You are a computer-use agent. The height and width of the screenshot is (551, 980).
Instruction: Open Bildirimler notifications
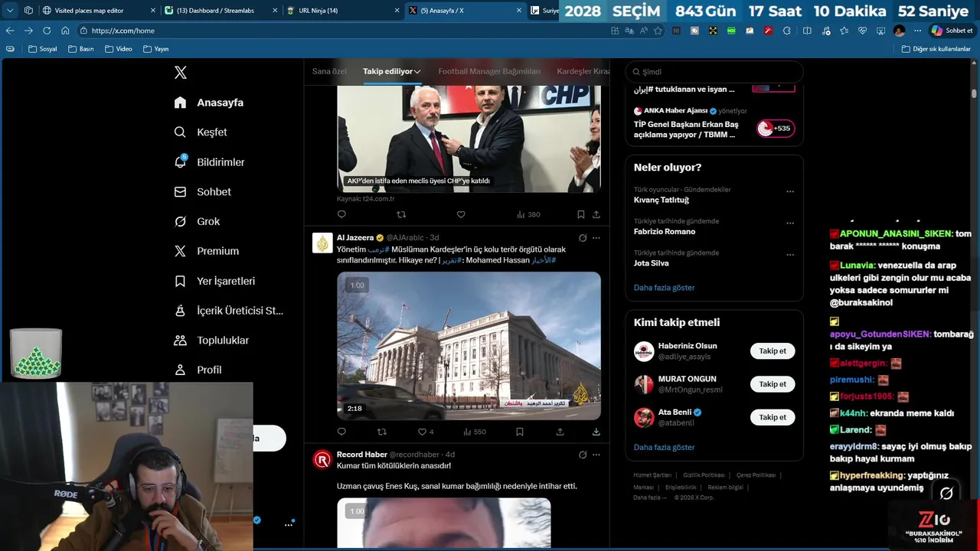click(209, 162)
